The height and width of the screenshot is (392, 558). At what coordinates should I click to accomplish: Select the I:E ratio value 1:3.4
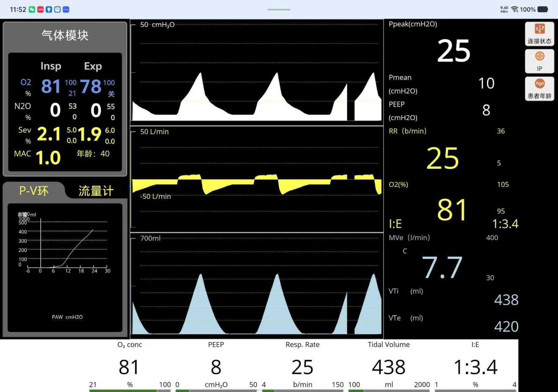pos(476,367)
